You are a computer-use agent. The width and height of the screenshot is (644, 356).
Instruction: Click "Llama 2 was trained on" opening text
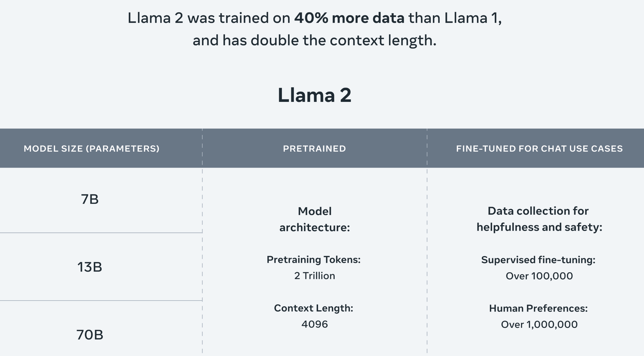(x=209, y=18)
